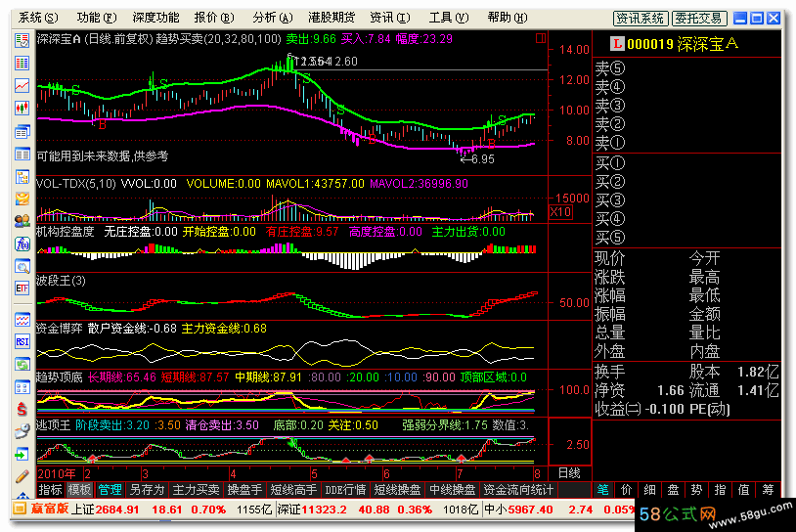Open the 资讯(I) menu
The width and height of the screenshot is (796, 532).
[x=390, y=18]
